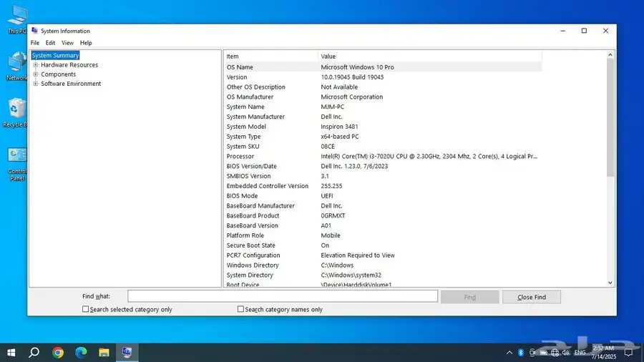Click the Item column header
Viewport: 644px width, 362px height.
point(271,57)
